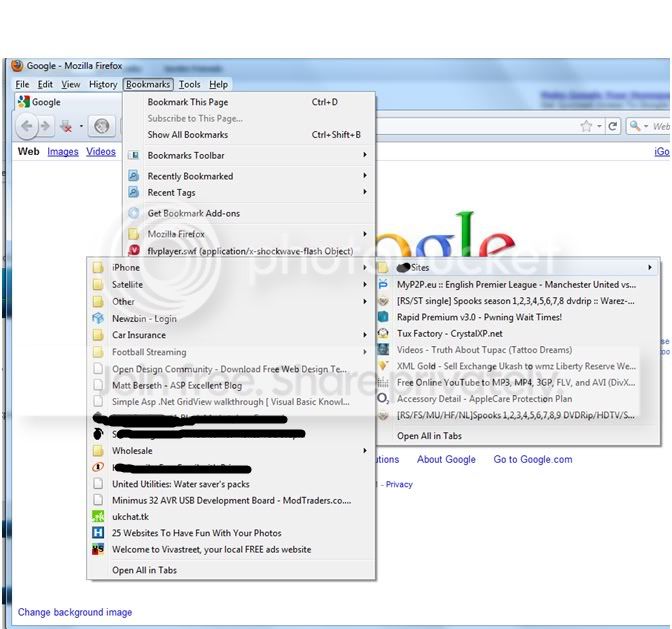Click the reload page icon in address bar
This screenshot has width=672, height=629.
point(613,126)
